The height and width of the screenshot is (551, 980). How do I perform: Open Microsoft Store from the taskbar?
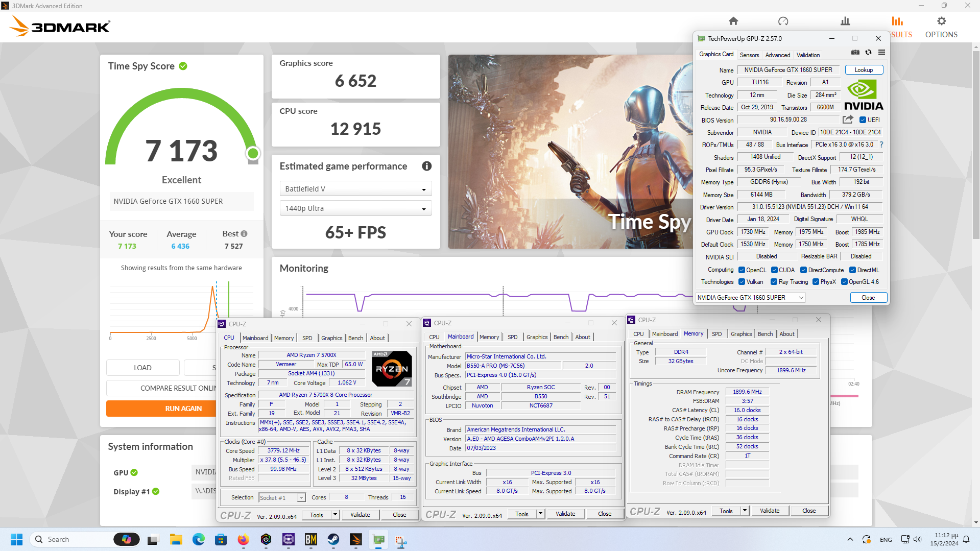pyautogui.click(x=221, y=539)
